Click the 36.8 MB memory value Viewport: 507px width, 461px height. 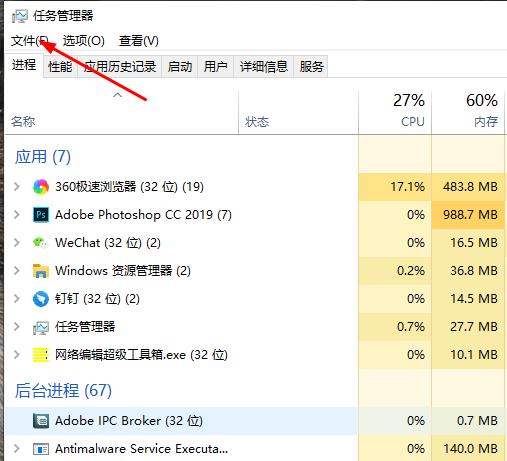tap(474, 271)
